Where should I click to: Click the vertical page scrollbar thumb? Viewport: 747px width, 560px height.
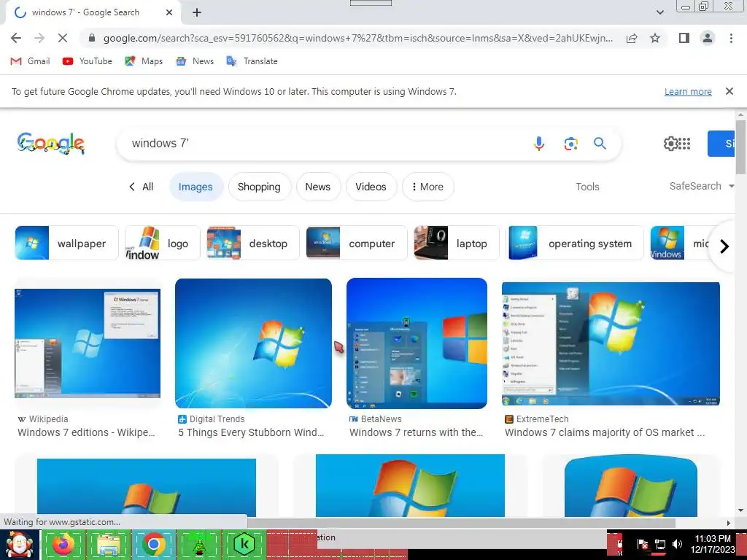tap(740, 147)
